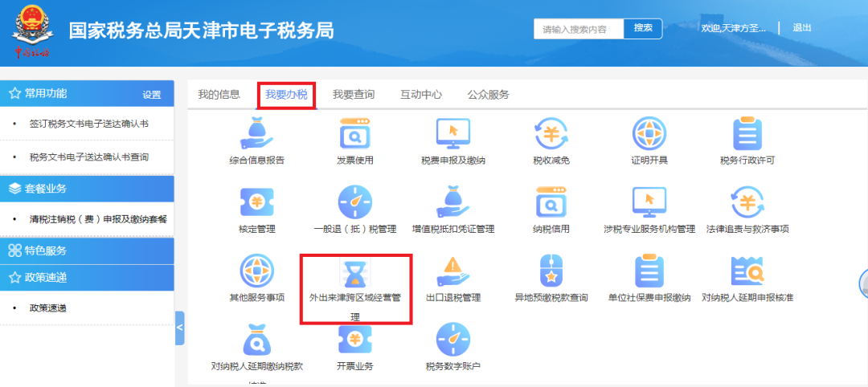Open 综合信息报告 icon
The image size is (868, 387).
tap(257, 133)
